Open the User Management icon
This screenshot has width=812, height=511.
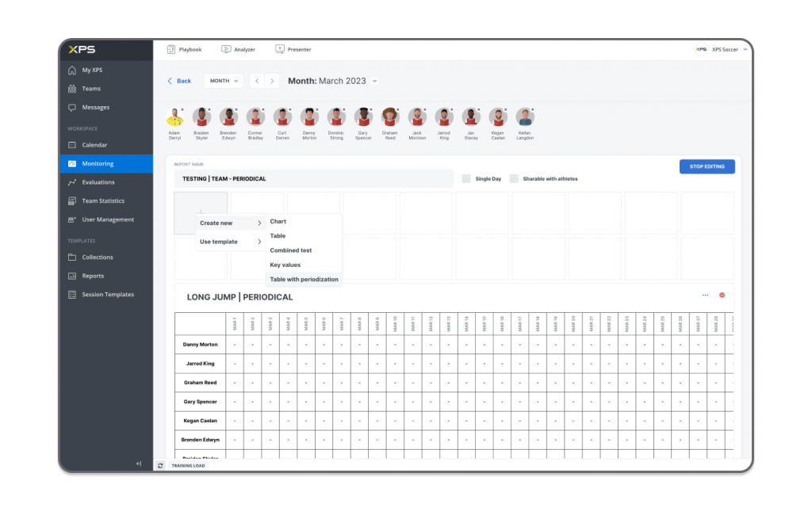tap(72, 219)
